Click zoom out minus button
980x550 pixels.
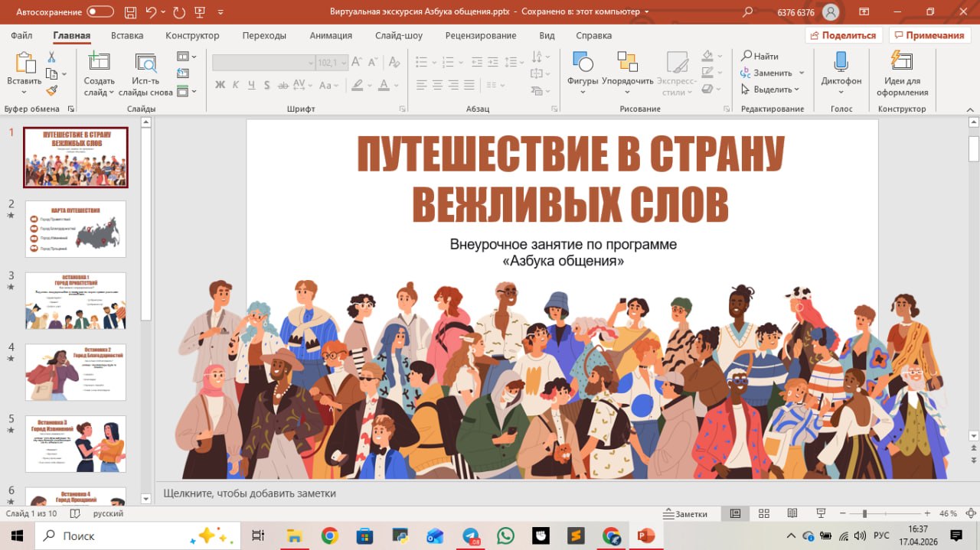(843, 514)
